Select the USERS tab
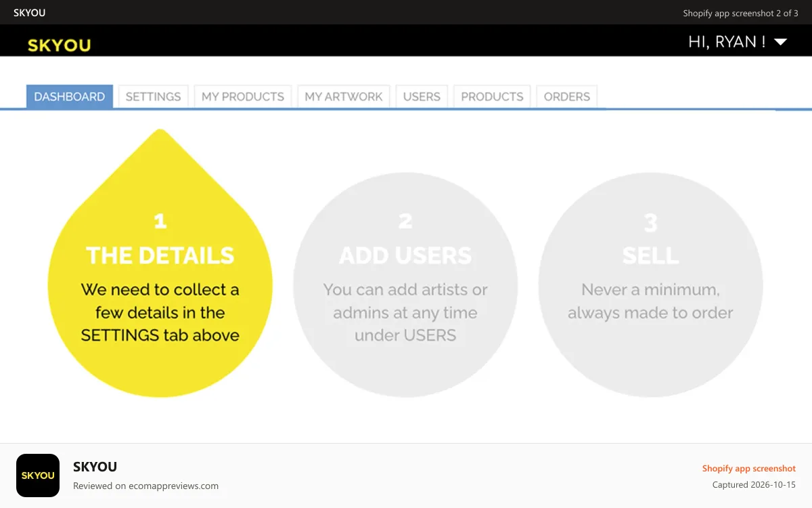Image resolution: width=812 pixels, height=508 pixels. 422,96
